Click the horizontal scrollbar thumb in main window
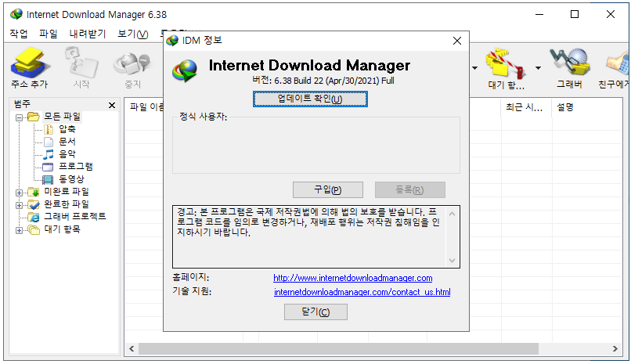 [x=338, y=348]
